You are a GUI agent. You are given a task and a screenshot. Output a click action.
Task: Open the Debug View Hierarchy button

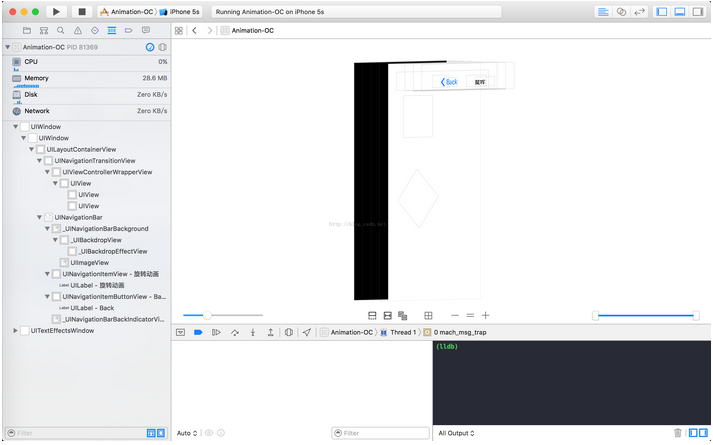288,332
